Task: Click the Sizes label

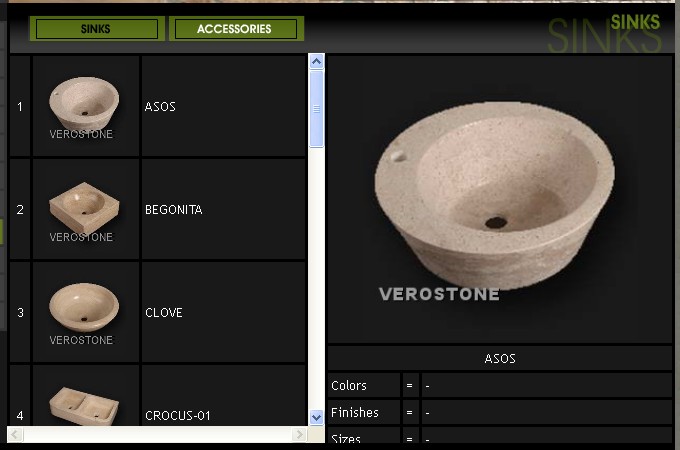Action: point(346,439)
